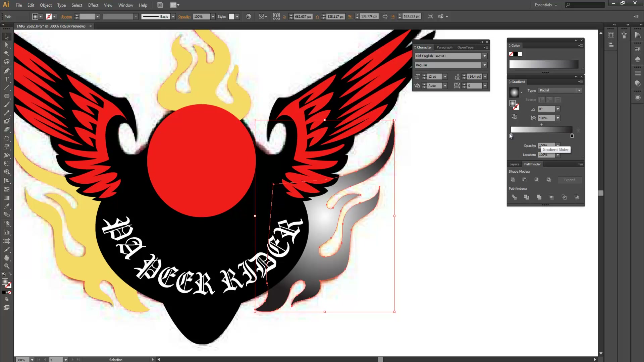
Task: Select the Gradient tool in toolbox
Action: [6, 198]
